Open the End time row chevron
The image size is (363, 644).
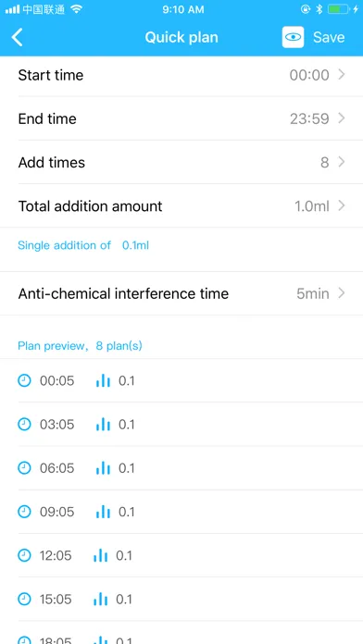(x=341, y=118)
